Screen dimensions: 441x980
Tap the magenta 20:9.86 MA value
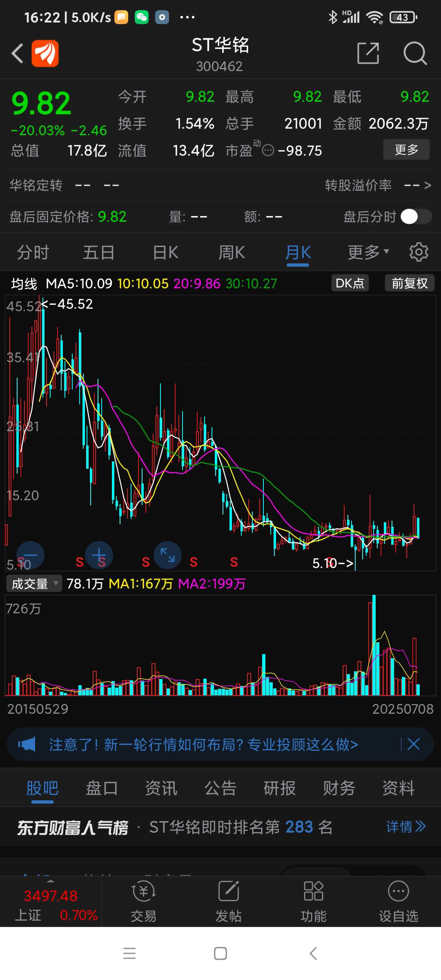pos(197,283)
